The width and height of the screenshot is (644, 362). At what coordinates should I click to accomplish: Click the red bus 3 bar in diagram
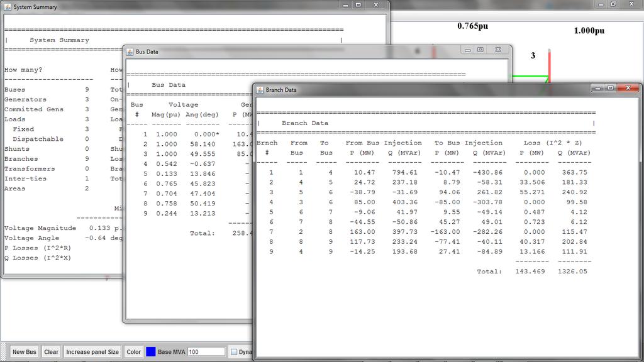(x=549, y=65)
